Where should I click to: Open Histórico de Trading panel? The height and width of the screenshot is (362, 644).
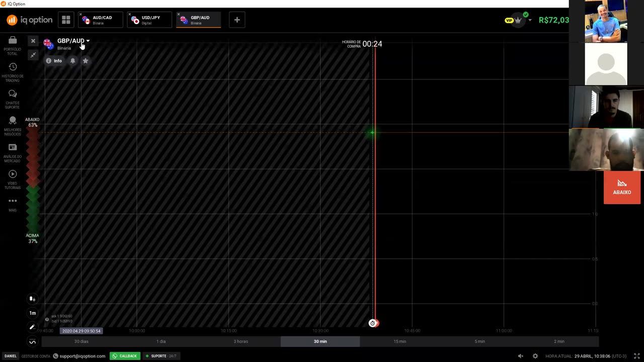[x=13, y=72]
